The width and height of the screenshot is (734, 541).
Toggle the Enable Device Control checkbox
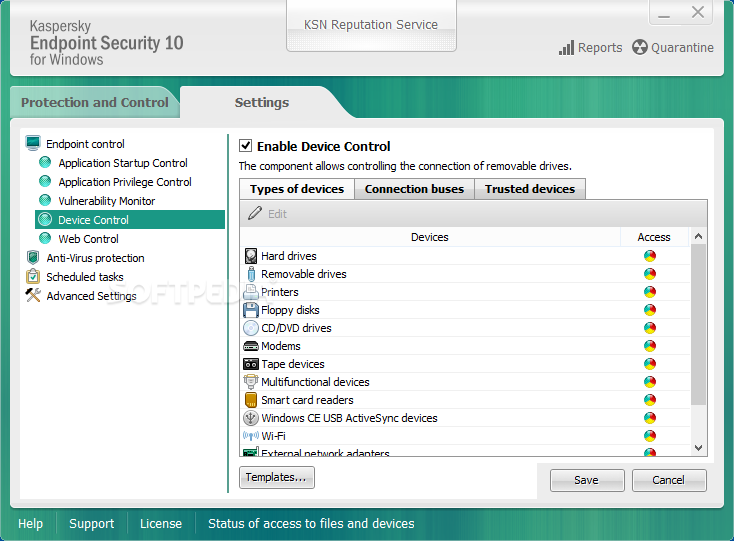click(x=246, y=146)
